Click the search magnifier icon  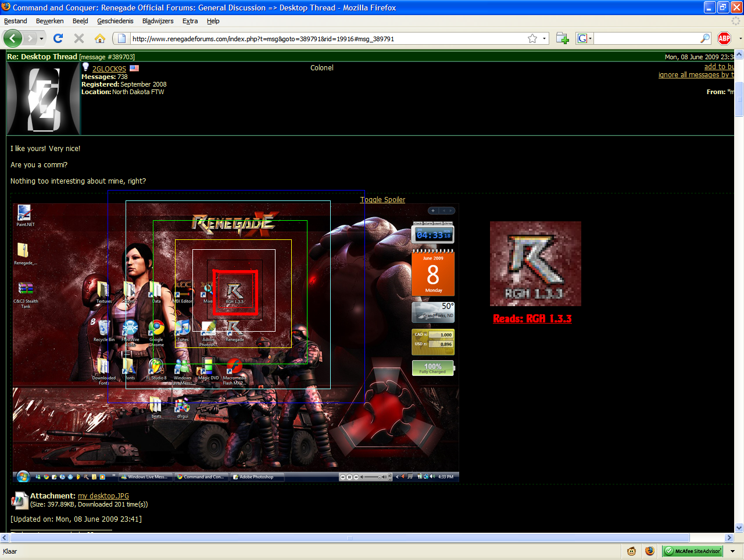click(705, 39)
